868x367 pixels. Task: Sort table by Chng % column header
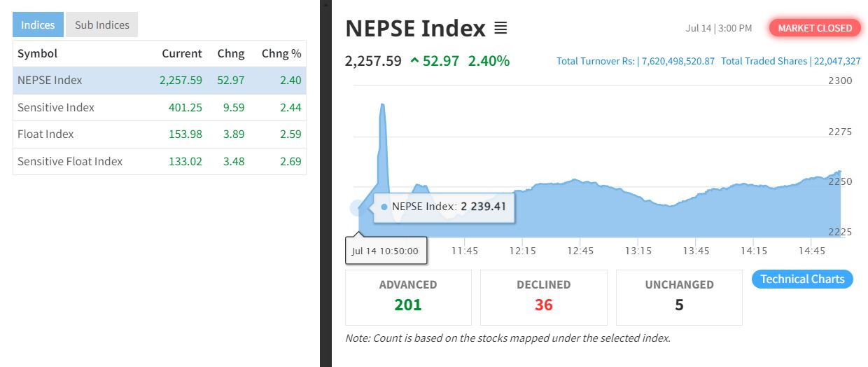click(281, 53)
